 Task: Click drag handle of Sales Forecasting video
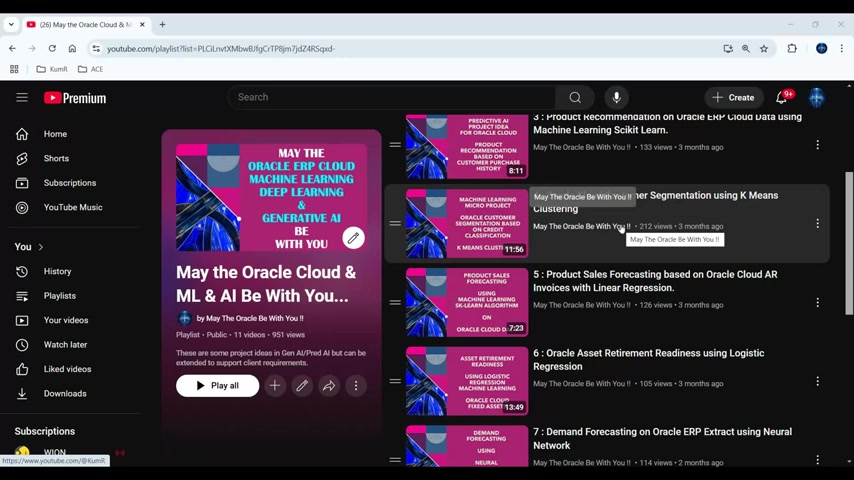(395, 302)
